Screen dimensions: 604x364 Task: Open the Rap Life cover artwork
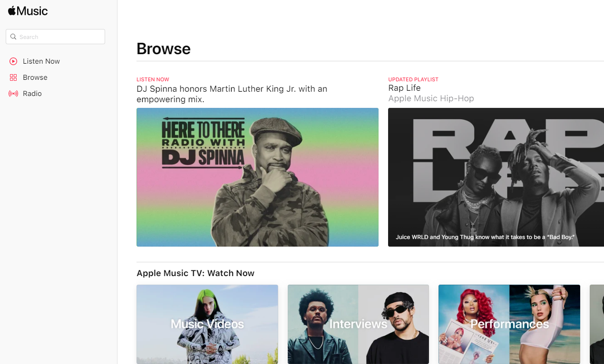coord(496,177)
